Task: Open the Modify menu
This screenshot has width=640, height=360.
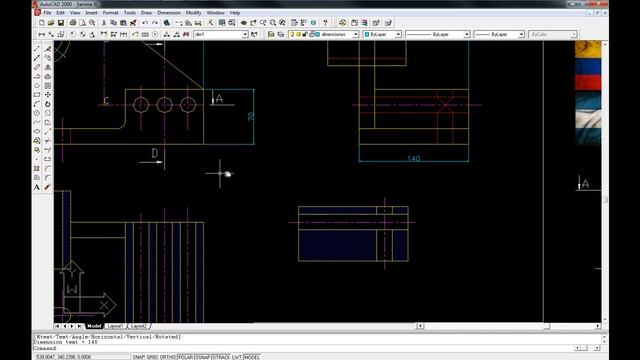Action: pyautogui.click(x=193, y=13)
